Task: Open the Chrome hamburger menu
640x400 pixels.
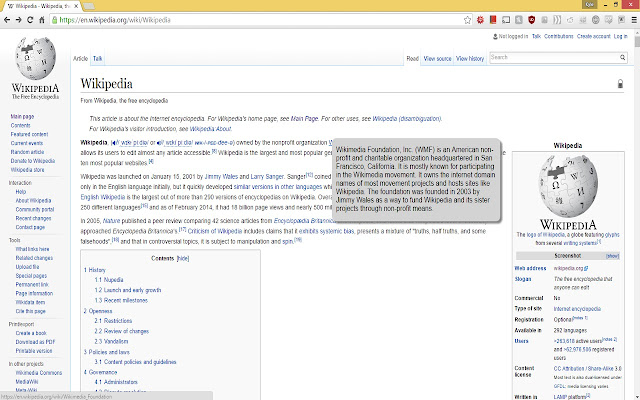Action: coord(634,20)
